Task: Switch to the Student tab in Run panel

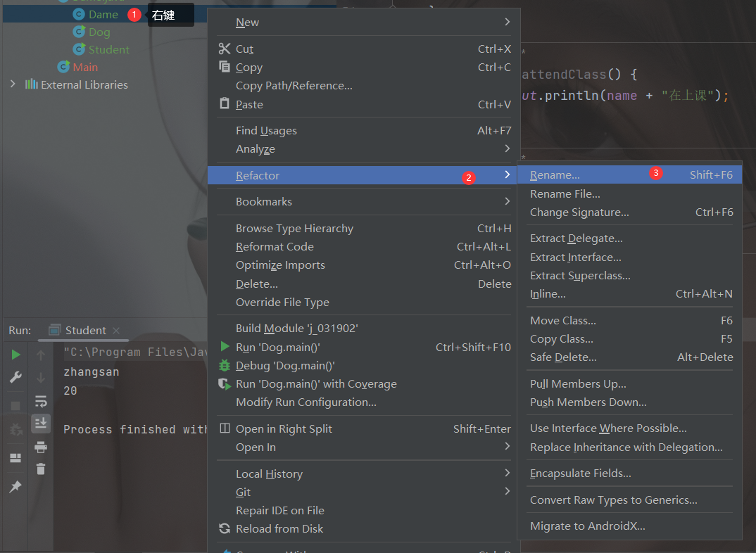Action: [x=85, y=331]
